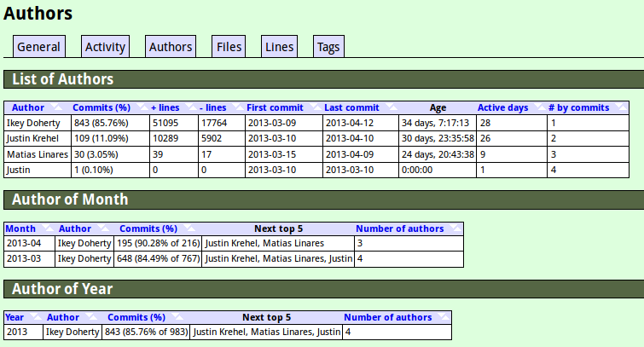Open the Tags tab
Viewport: 644px width, 347px height.
pos(328,47)
